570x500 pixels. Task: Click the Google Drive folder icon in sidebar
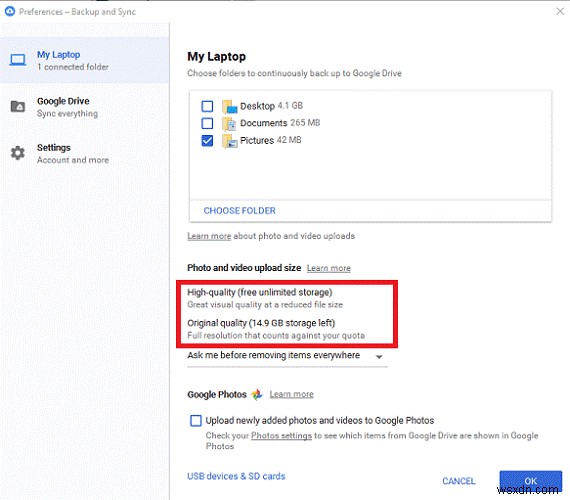pos(18,107)
